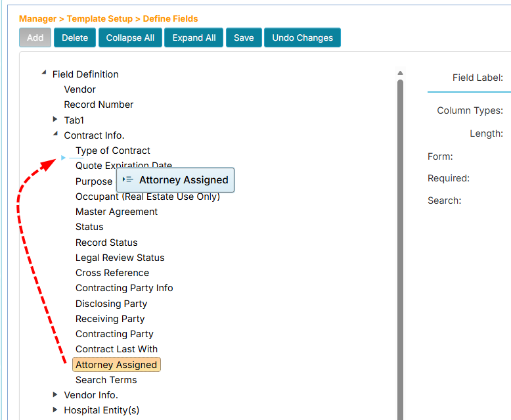The image size is (511, 420).
Task: Select the Attorney Assigned field
Action: (x=116, y=365)
